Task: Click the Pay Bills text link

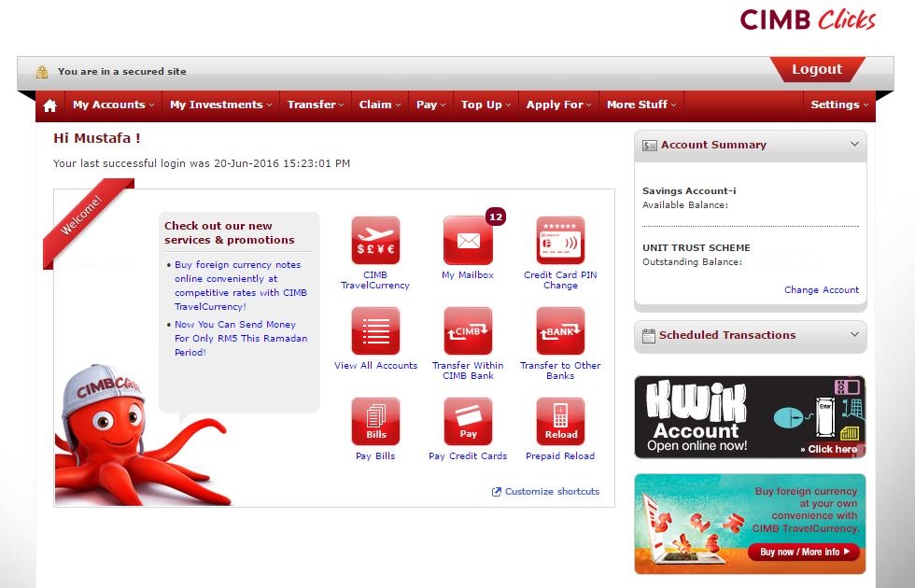Action: point(375,456)
